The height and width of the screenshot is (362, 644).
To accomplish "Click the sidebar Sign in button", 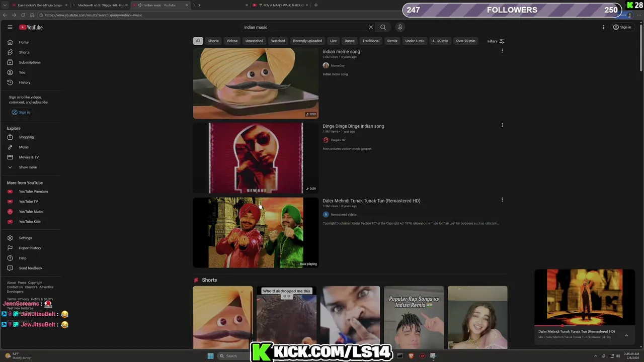I will coord(21,112).
